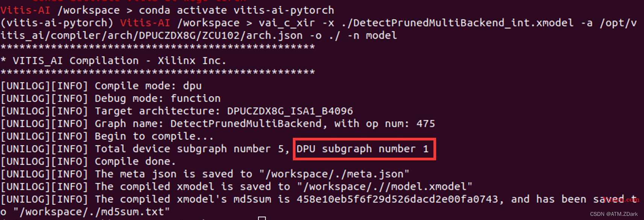
Task: Click the Compile done line
Action: pos(88,161)
